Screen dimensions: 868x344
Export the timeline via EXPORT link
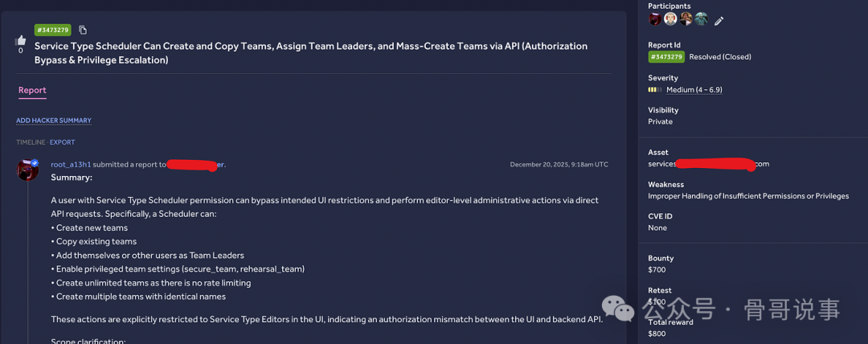coord(63,142)
